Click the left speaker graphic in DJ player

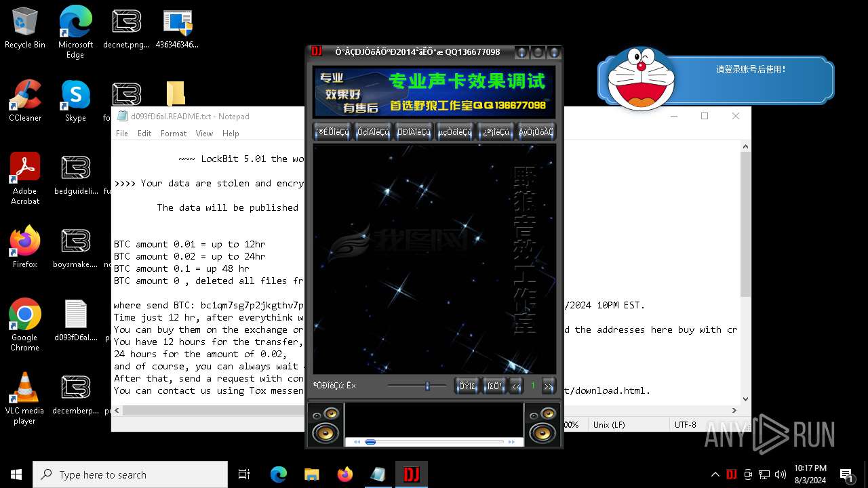pos(325,424)
